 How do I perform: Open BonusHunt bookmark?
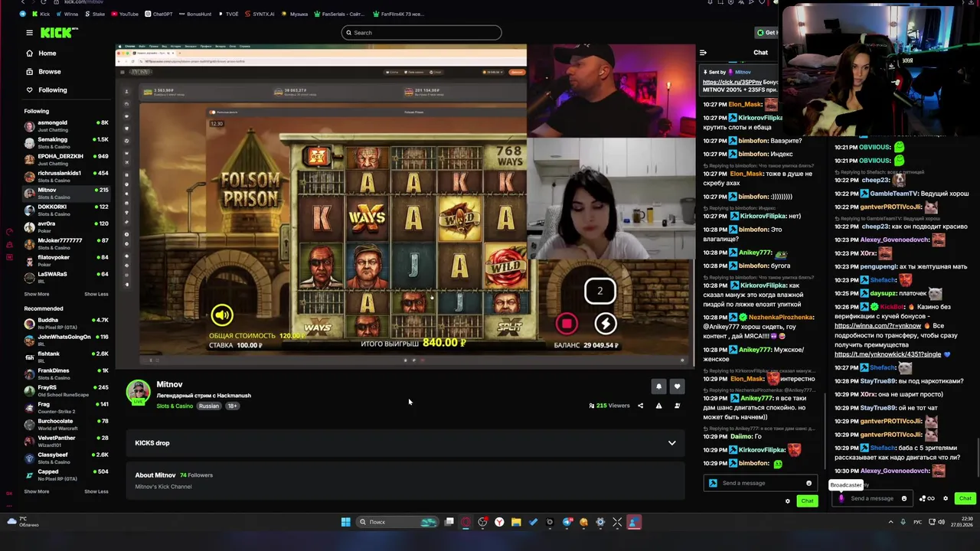click(x=194, y=14)
